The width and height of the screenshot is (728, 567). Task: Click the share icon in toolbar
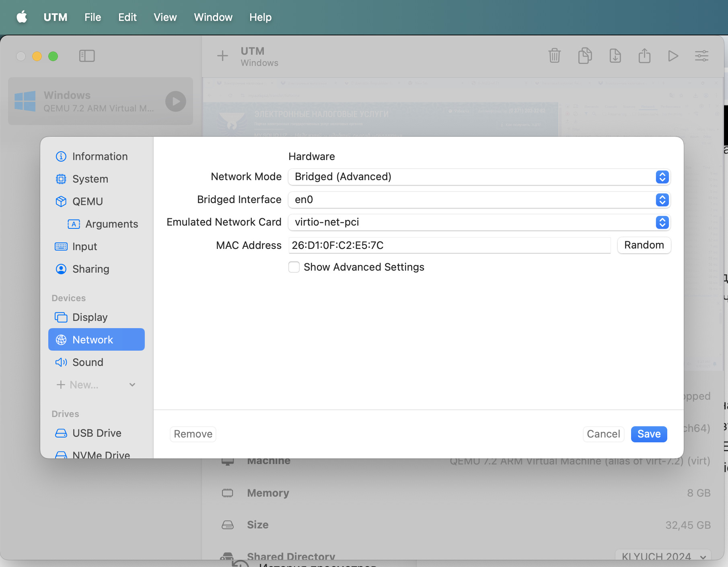point(644,56)
